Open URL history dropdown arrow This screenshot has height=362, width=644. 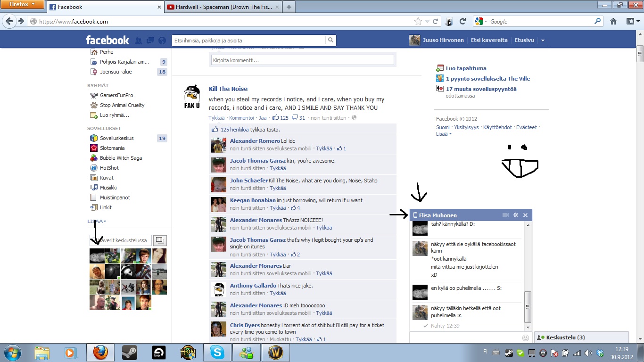pos(427,21)
